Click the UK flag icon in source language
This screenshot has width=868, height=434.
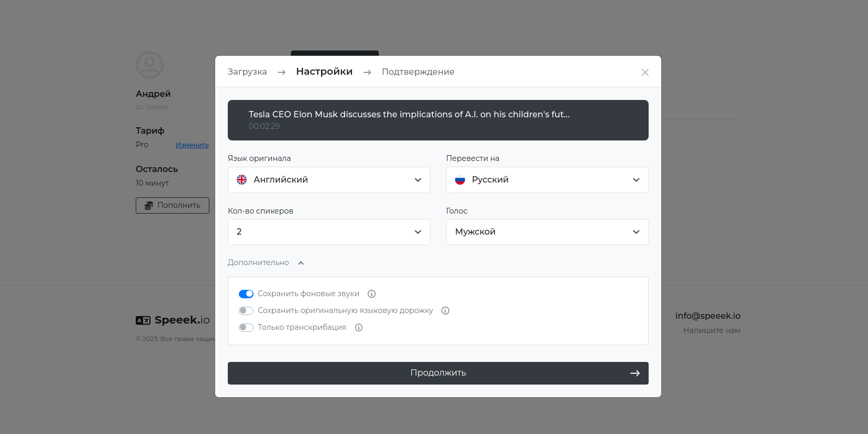242,180
